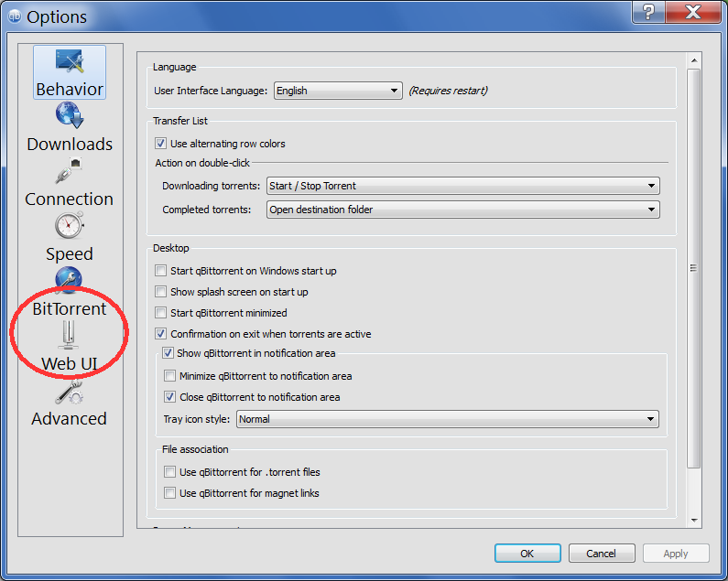Close the Options dialog window
728x581 pixels.
point(693,12)
